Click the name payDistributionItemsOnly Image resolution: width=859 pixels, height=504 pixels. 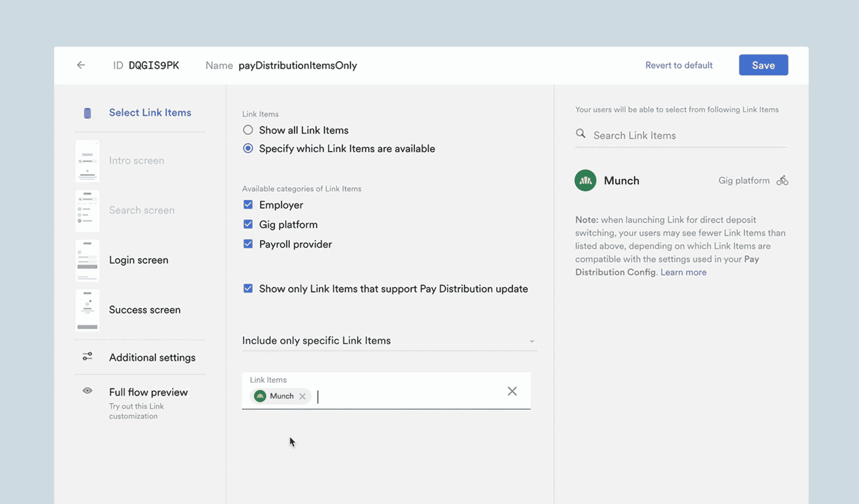(x=298, y=65)
